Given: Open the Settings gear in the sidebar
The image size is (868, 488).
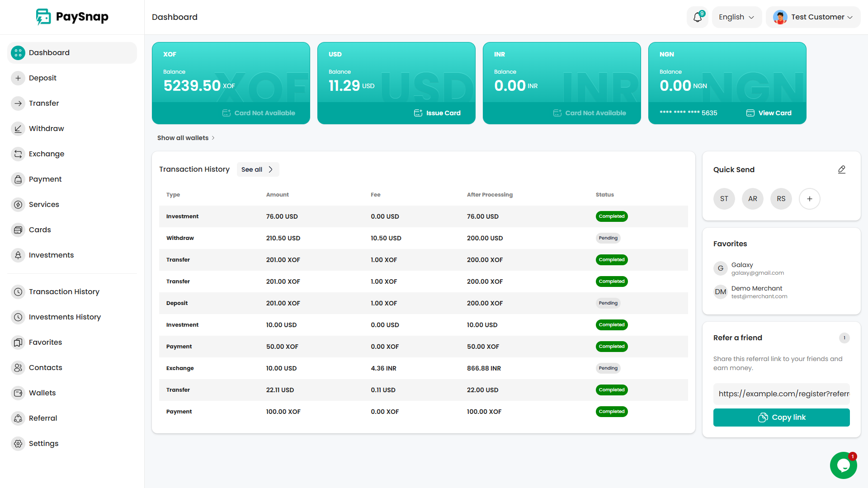Looking at the screenshot, I should [18, 443].
